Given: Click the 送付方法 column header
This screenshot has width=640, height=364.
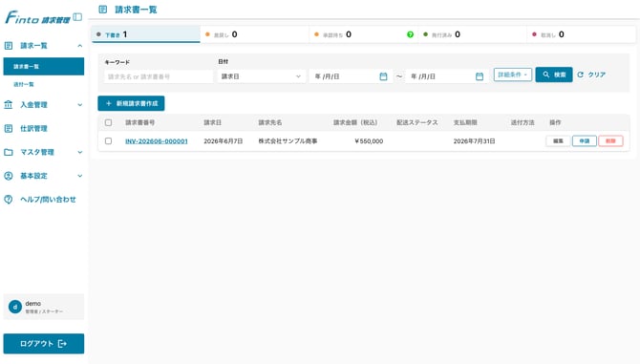Looking at the screenshot, I should (x=523, y=122).
